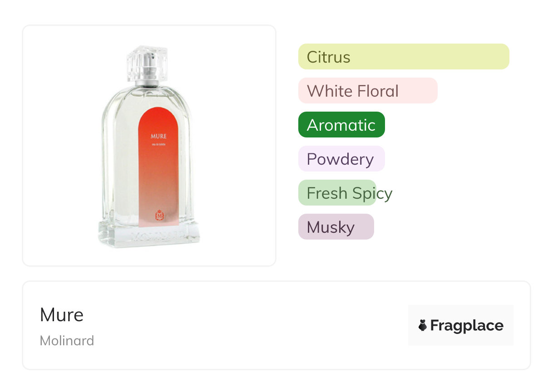Open the Molinard brand link
Screen dimensions: 553x392
coord(67,340)
